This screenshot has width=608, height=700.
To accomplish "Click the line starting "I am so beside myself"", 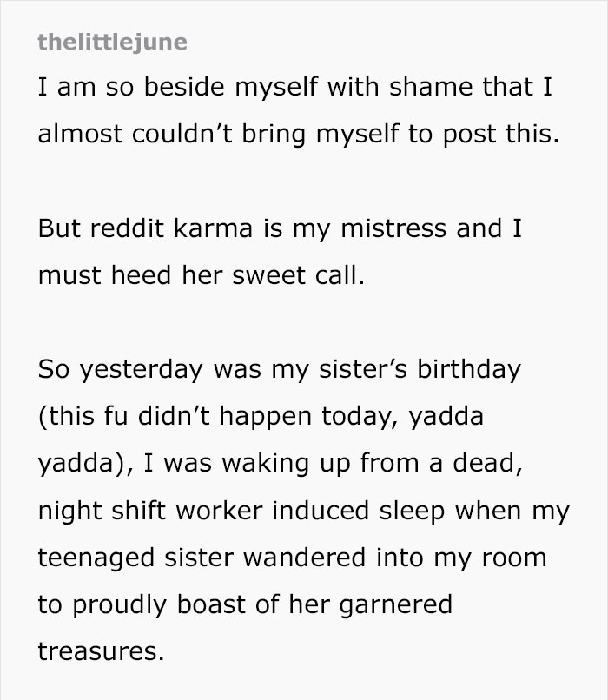I will click(295, 88).
